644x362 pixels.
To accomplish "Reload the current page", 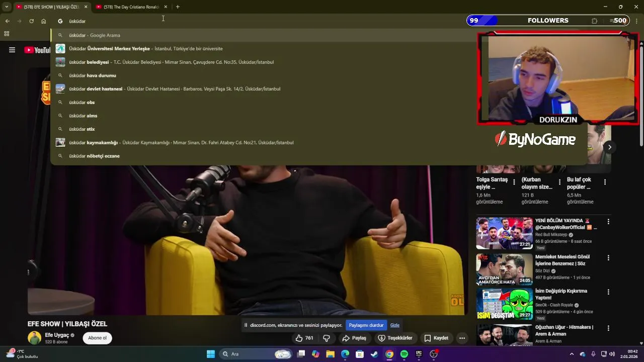I will click(31, 21).
